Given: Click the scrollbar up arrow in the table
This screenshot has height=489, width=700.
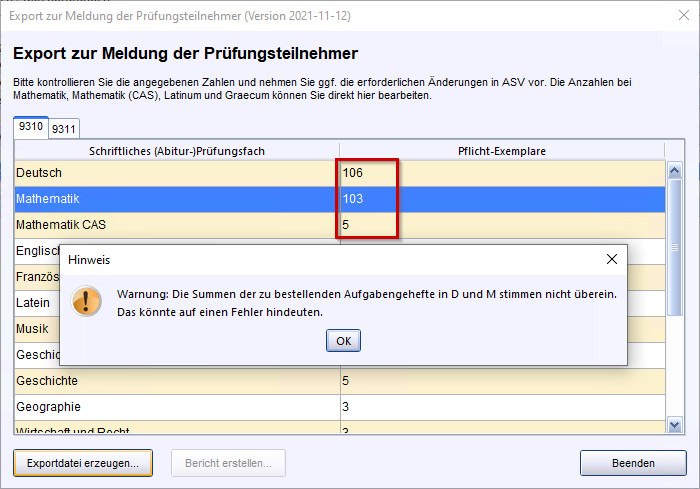Looking at the screenshot, I should point(675,170).
